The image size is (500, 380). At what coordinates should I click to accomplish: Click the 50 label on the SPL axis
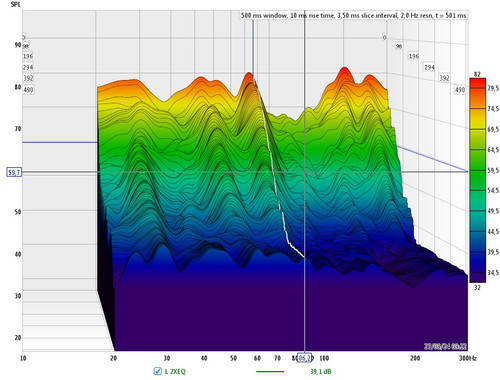(x=18, y=212)
